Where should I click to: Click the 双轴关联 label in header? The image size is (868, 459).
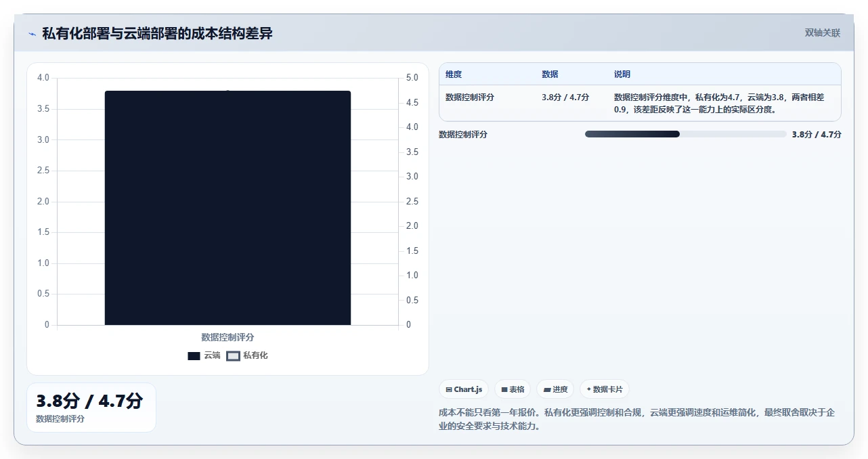click(823, 33)
